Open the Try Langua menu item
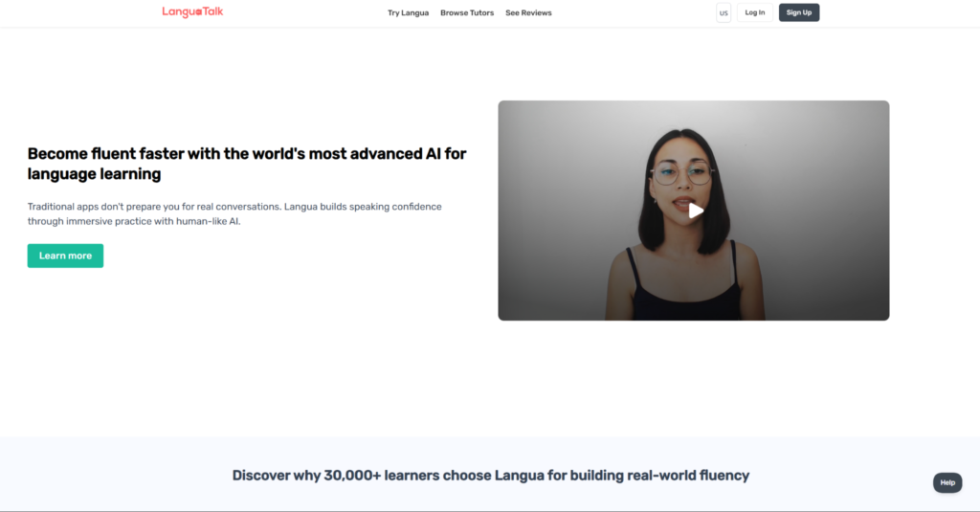 tap(408, 12)
